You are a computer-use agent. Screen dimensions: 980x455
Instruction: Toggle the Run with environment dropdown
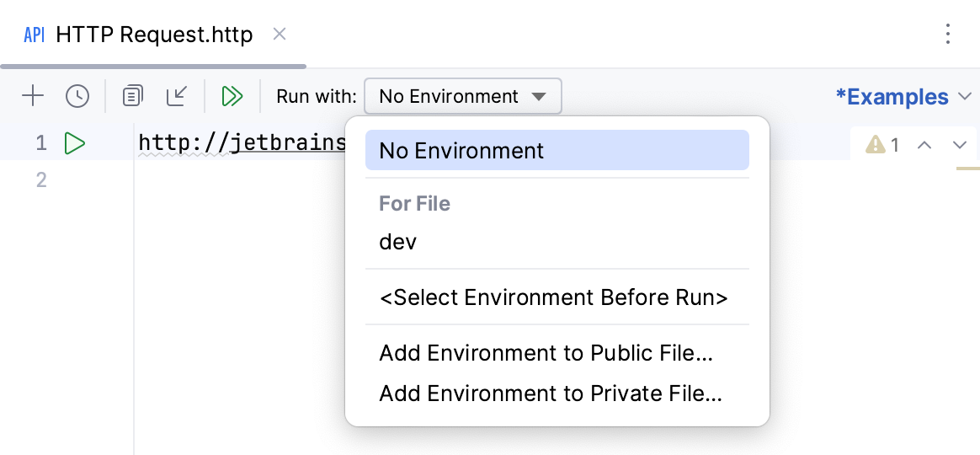462,96
